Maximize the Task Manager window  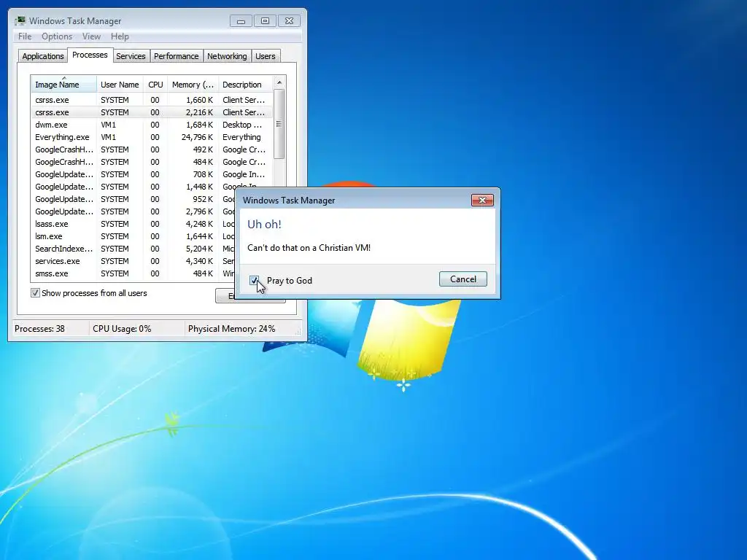[x=265, y=21]
